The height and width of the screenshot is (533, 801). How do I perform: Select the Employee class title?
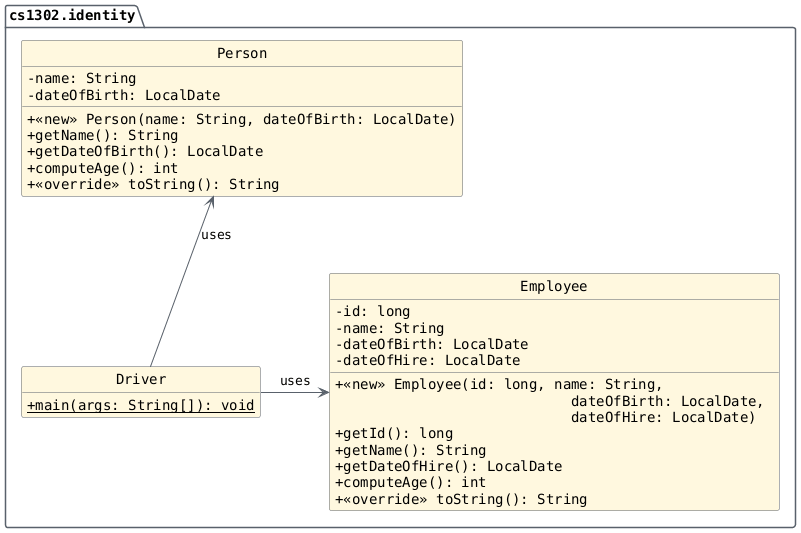point(554,286)
